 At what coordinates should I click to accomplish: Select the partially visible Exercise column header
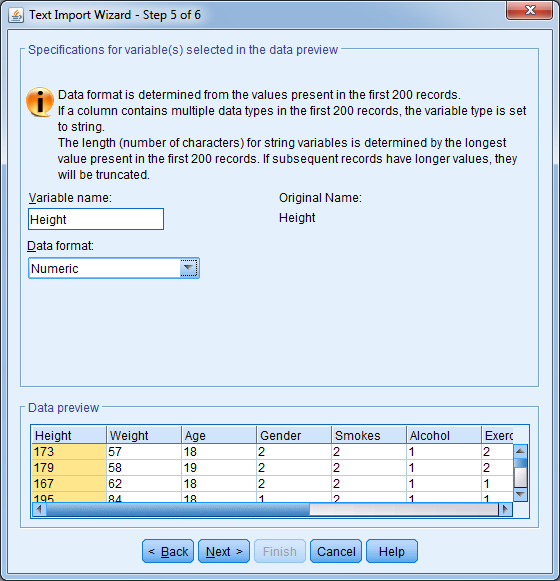497,435
